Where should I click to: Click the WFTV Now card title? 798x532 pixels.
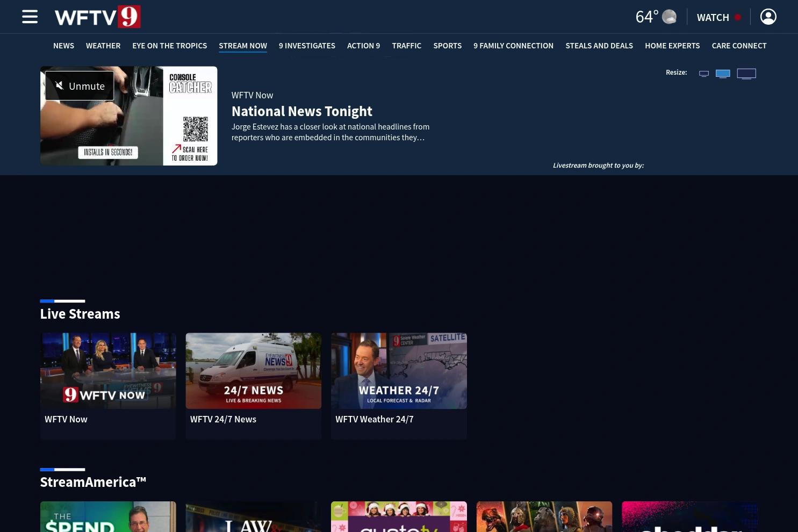pyautogui.click(x=66, y=419)
